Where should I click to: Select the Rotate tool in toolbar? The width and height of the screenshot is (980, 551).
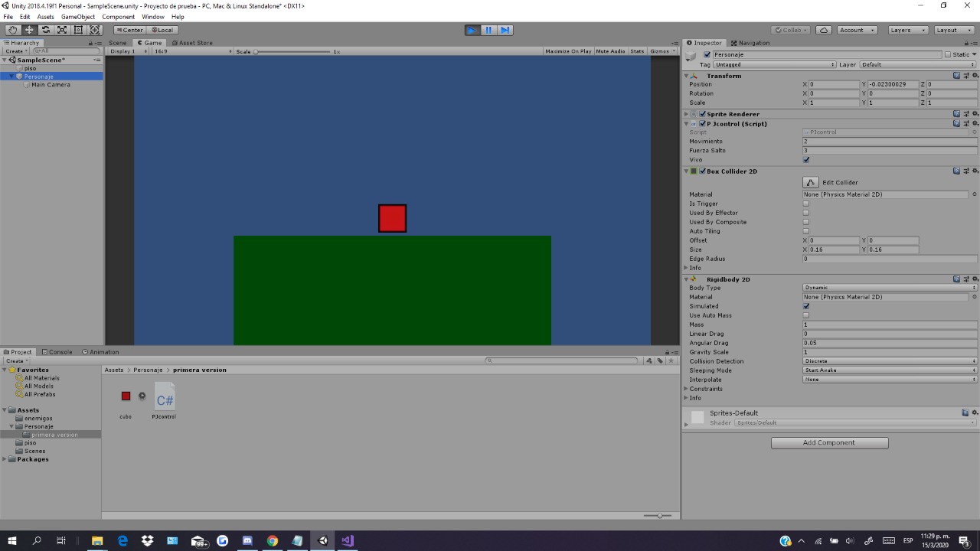pyautogui.click(x=46, y=30)
